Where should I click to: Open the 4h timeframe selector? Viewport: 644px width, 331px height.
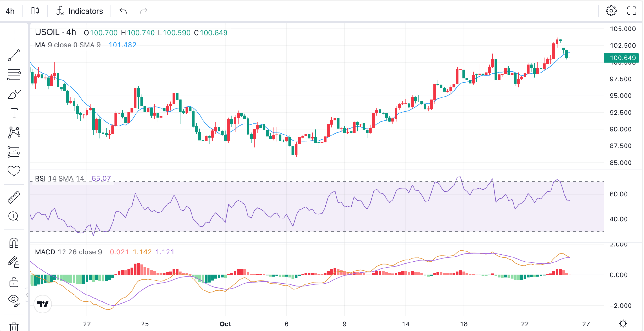pos(10,11)
